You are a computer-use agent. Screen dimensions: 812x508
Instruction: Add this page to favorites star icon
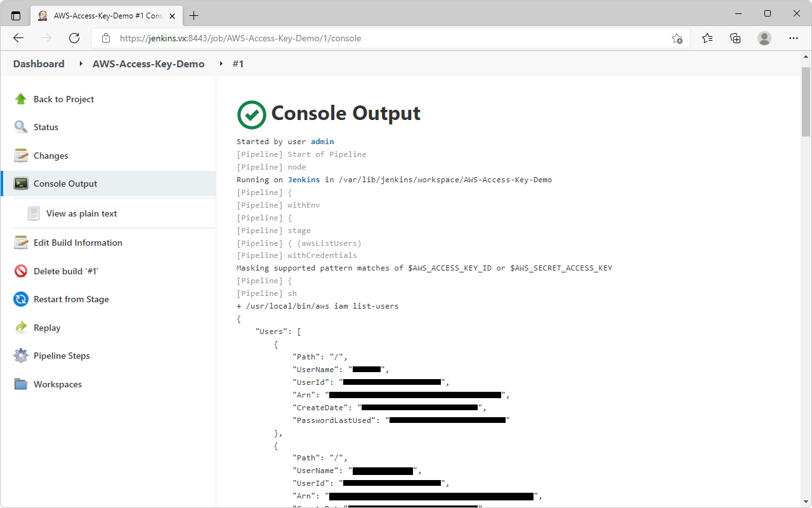(677, 38)
